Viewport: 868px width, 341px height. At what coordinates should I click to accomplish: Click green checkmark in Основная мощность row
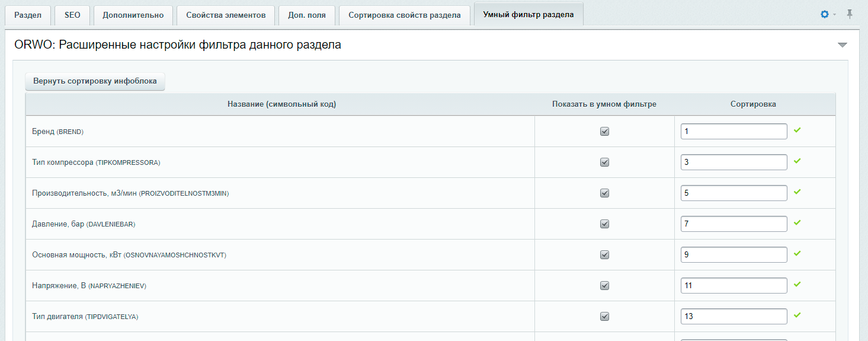point(797,253)
